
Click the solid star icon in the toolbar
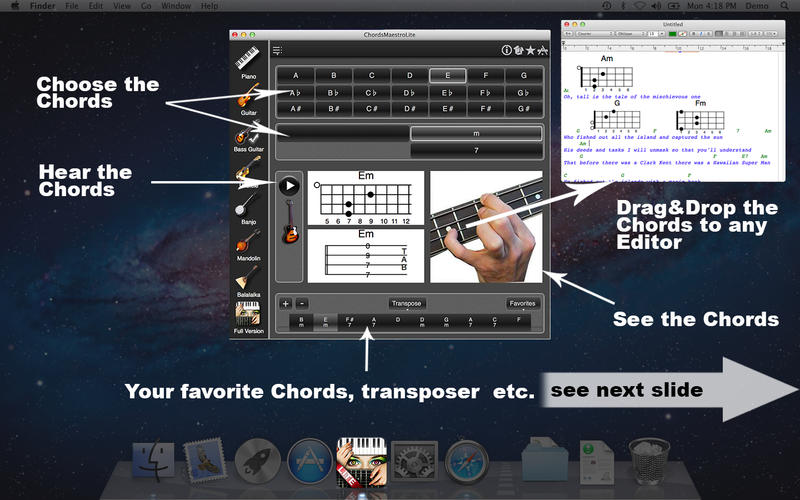[531, 50]
